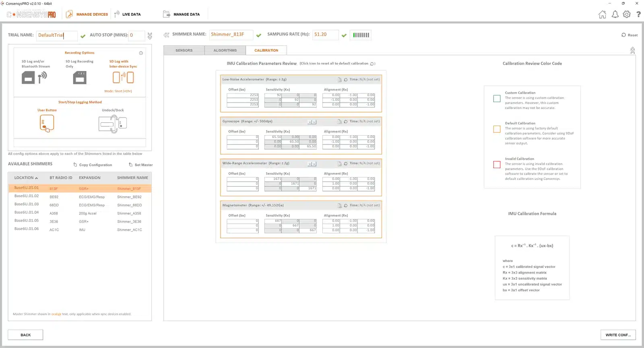Image resolution: width=644 pixels, height=348 pixels.
Task: Load Wide-Range Accelerometer calibration file icon
Action: tap(340, 164)
